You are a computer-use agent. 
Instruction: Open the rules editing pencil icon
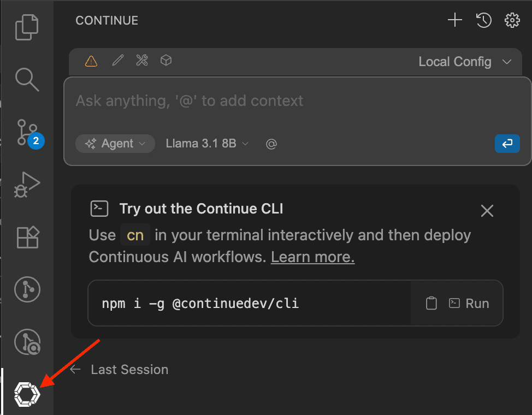(x=117, y=61)
